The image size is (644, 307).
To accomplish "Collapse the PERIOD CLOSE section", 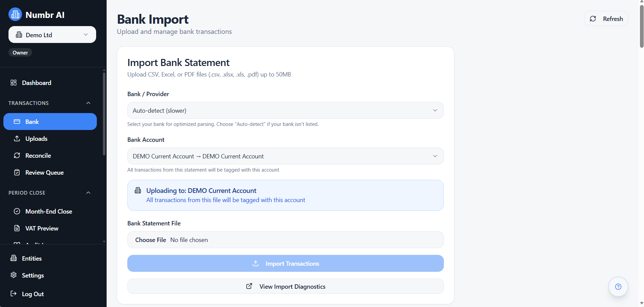I will pos(88,193).
